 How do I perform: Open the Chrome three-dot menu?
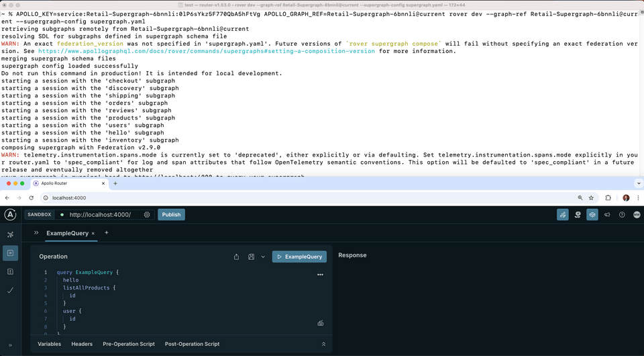click(638, 197)
